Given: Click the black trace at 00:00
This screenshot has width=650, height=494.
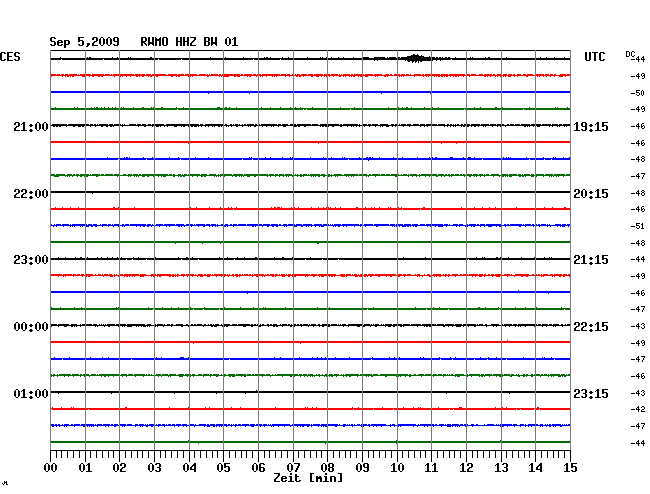Looking at the screenshot, I should [310, 325].
